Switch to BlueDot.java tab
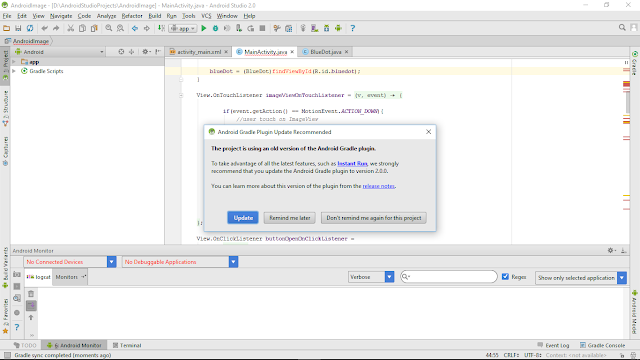Screen dimensions: 640x360 pos(325,52)
